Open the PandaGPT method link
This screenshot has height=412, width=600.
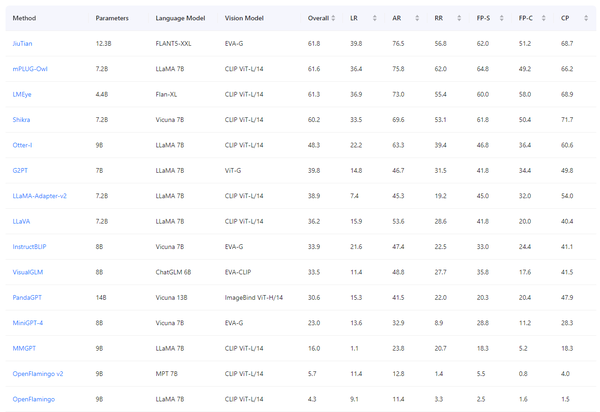point(29,297)
